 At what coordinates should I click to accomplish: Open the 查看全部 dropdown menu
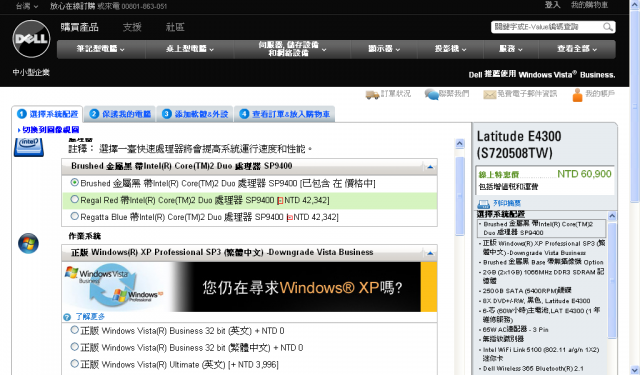(577, 49)
